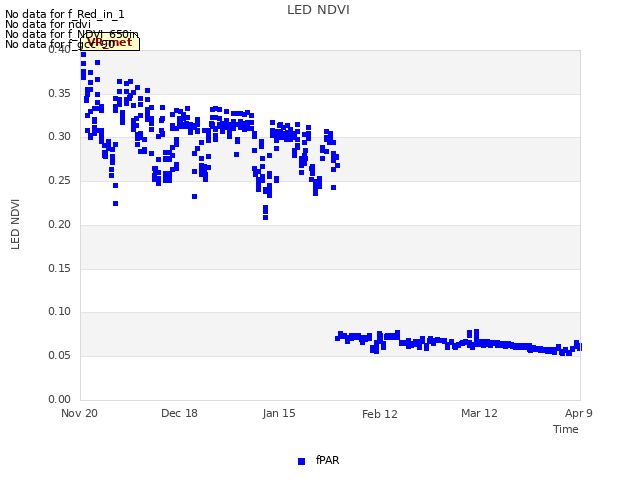This screenshot has height=480, width=640.
Task: Click the Apr 9 x-axis label
Action: [579, 413]
